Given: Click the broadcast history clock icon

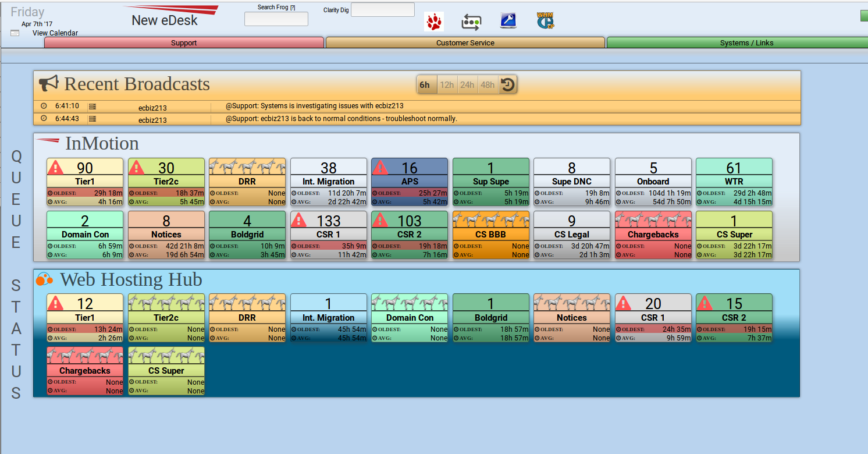Looking at the screenshot, I should [508, 85].
